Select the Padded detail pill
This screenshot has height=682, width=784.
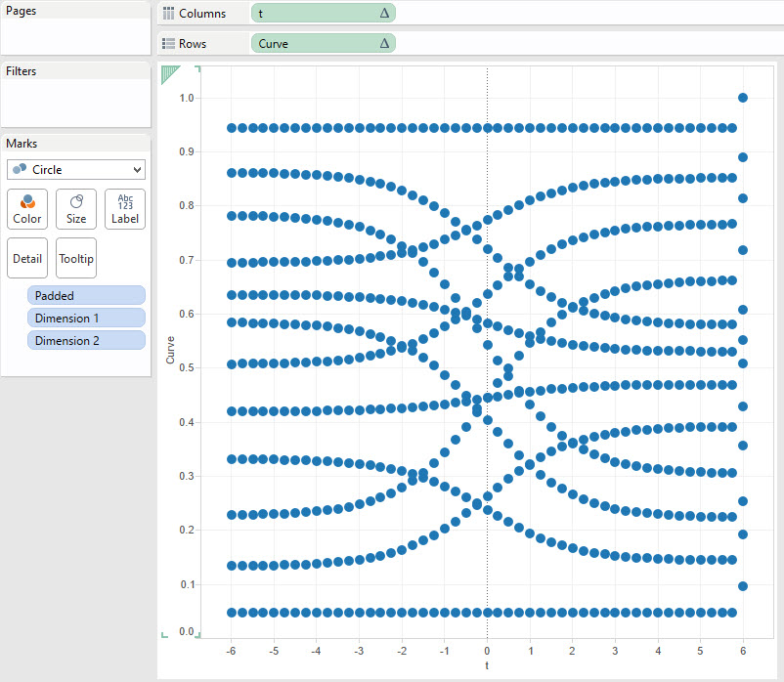coord(86,295)
